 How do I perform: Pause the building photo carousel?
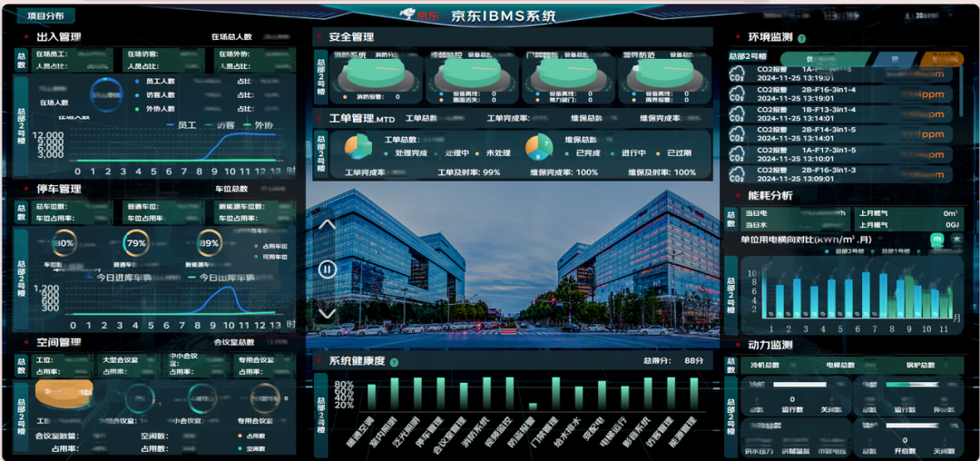click(x=328, y=270)
